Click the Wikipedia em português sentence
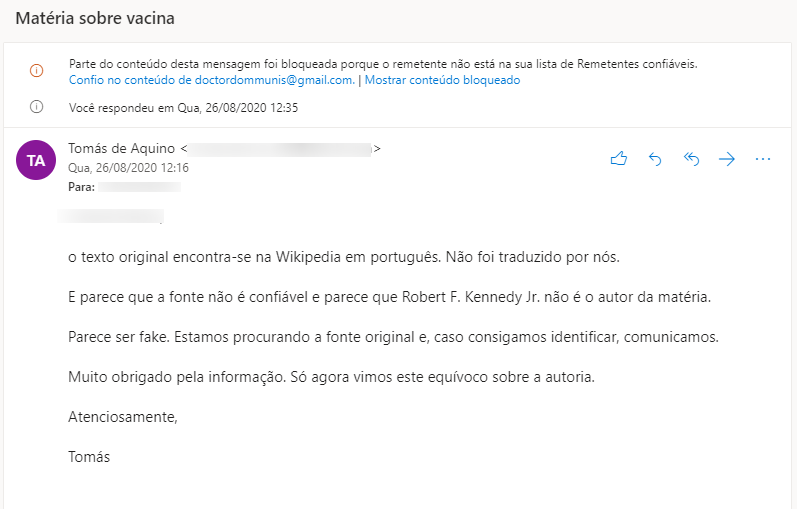Screen dimensions: 797x509 pos(344,257)
